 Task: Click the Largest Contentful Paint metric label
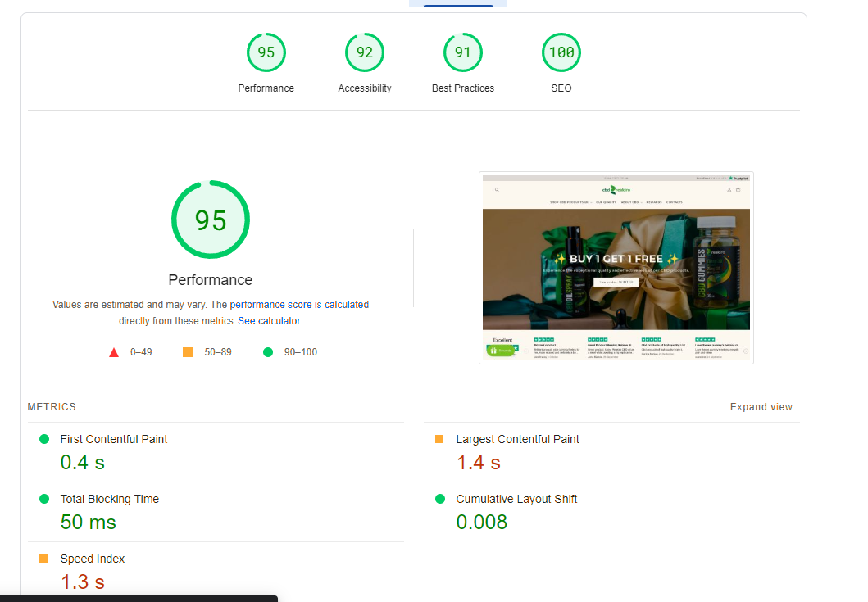[x=517, y=439]
